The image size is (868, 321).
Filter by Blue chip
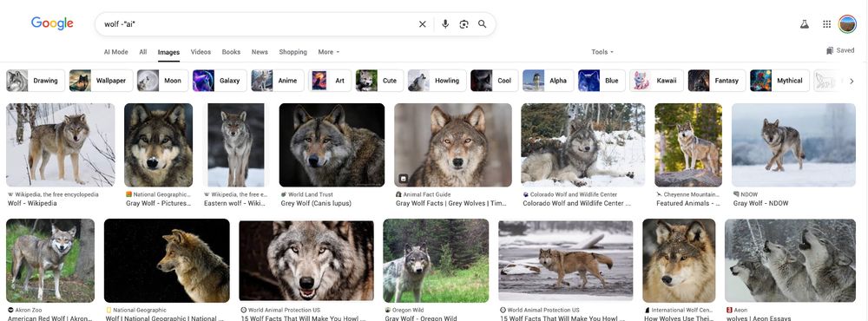[602, 81]
